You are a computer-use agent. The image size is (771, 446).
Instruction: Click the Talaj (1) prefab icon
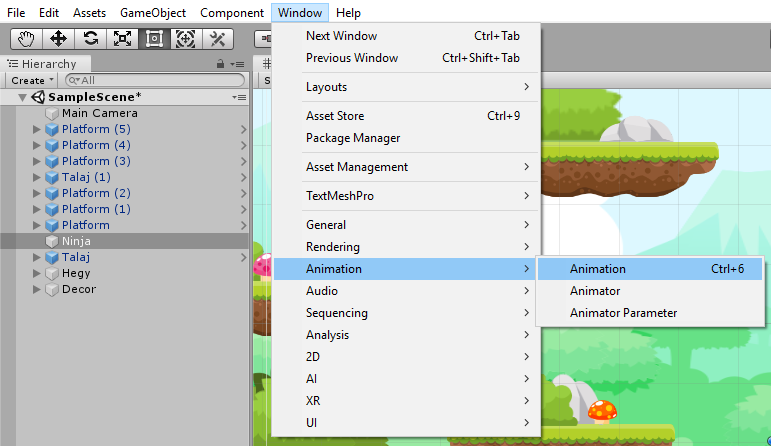click(x=52, y=178)
